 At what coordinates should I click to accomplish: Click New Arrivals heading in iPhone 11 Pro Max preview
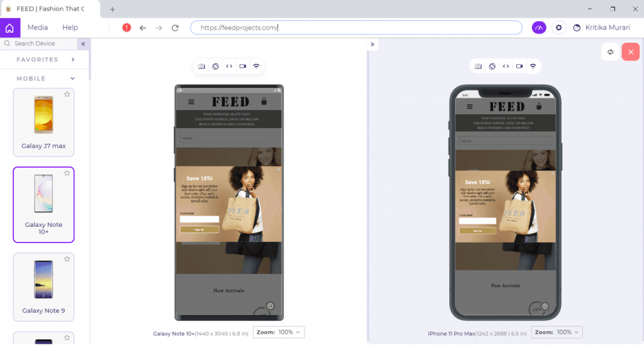(505, 285)
